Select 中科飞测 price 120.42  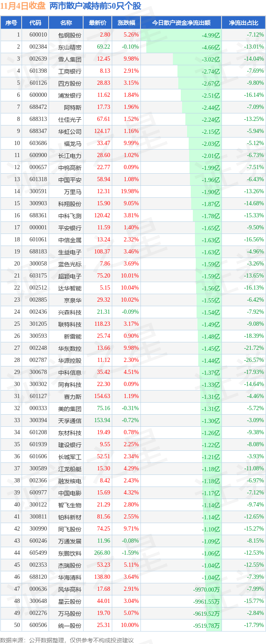(x=102, y=216)
